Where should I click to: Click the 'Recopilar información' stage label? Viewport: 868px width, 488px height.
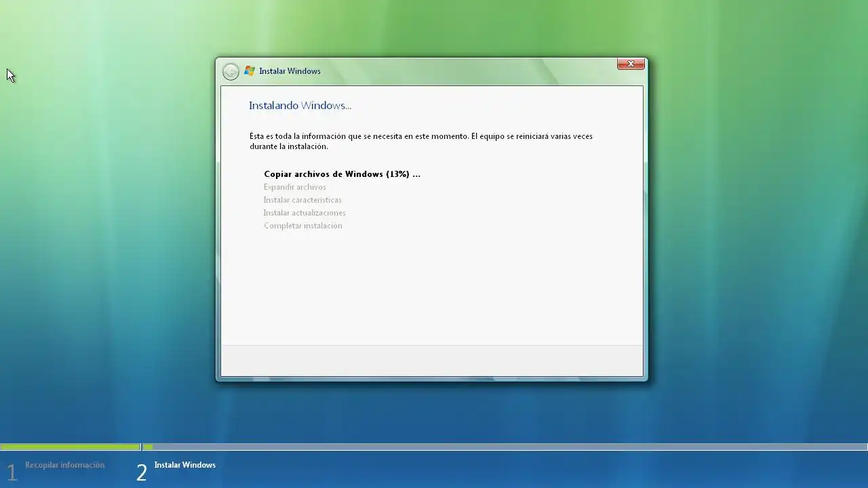pos(65,465)
